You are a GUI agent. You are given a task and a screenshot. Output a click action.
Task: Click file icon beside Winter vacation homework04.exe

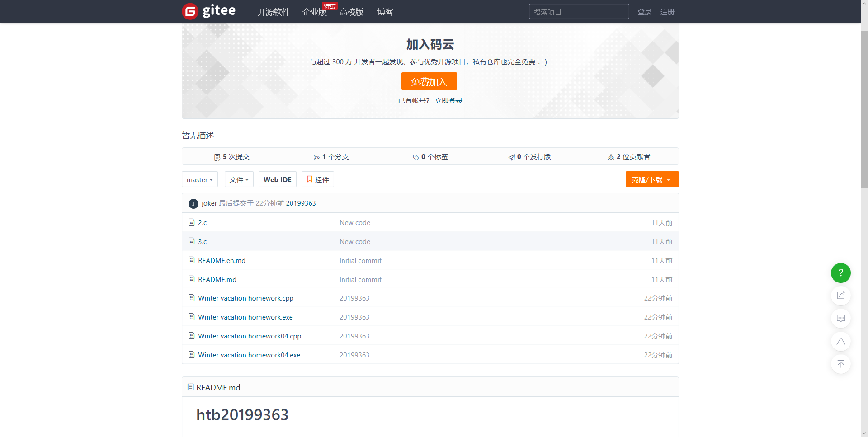tap(192, 355)
